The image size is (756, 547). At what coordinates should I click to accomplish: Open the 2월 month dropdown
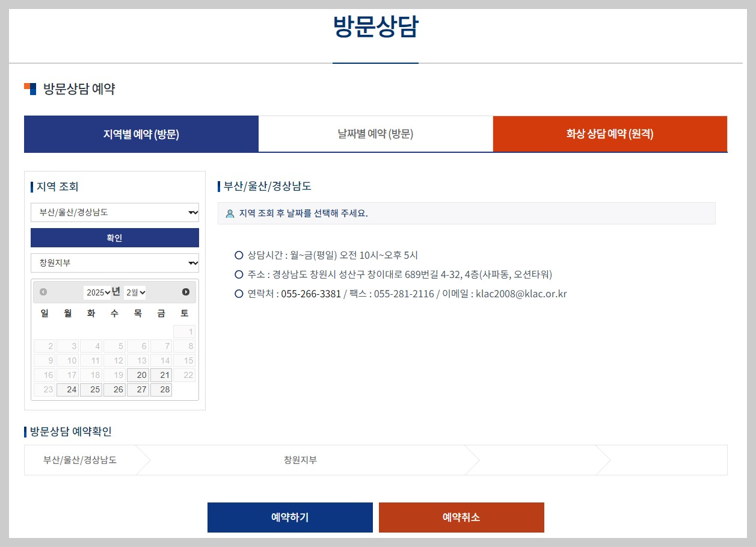click(x=135, y=292)
